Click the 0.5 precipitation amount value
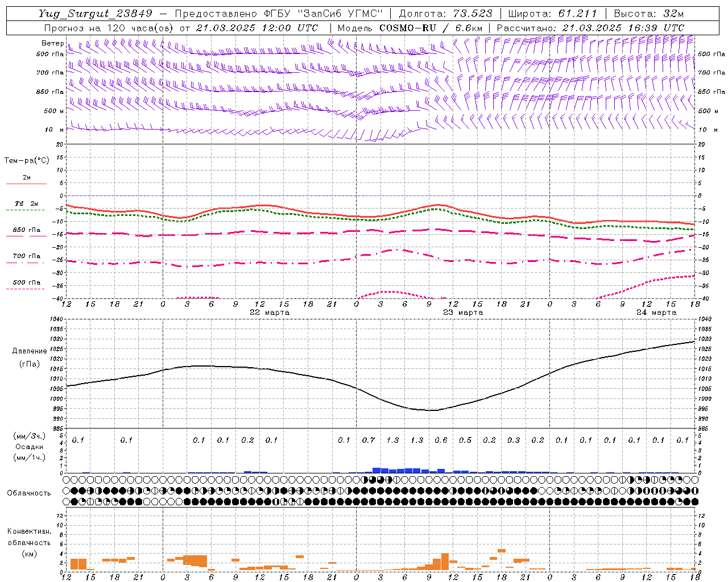Screen dimensions: 728x582 [x=465, y=440]
